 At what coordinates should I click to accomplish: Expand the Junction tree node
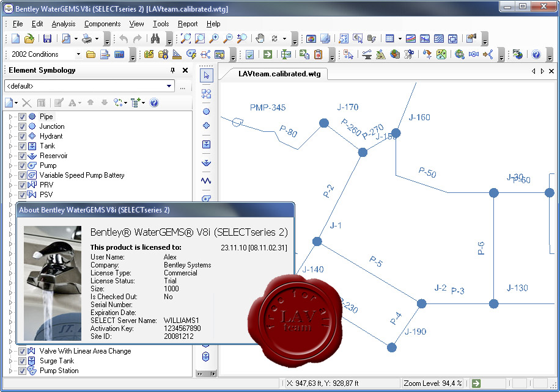(10, 126)
